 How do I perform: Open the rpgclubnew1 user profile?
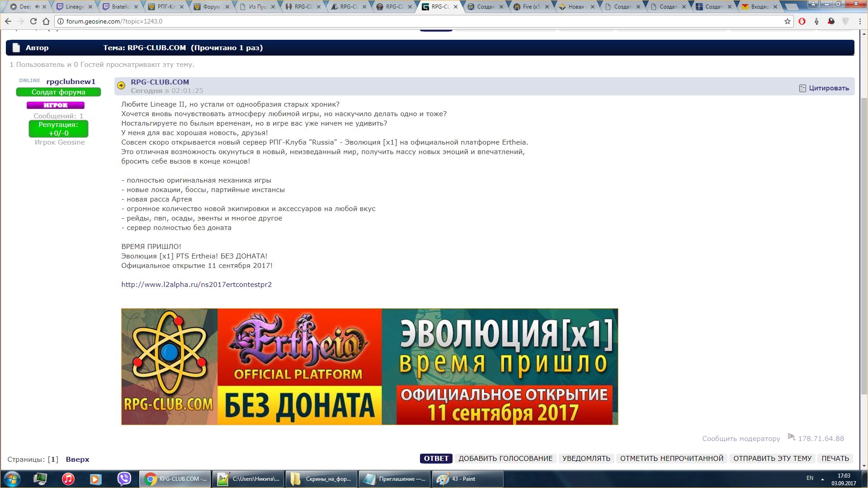71,81
